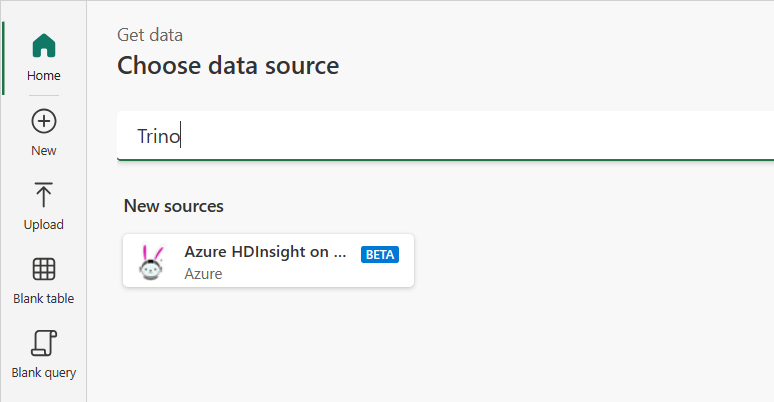The image size is (774, 402).
Task: Click the Choose data source heading
Action: 228,66
